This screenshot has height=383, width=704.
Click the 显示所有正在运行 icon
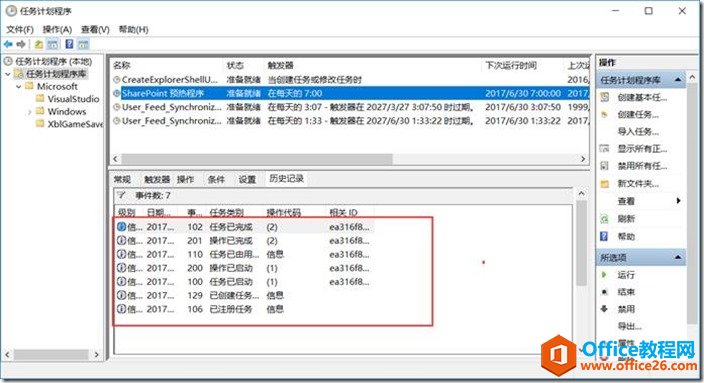(605, 149)
